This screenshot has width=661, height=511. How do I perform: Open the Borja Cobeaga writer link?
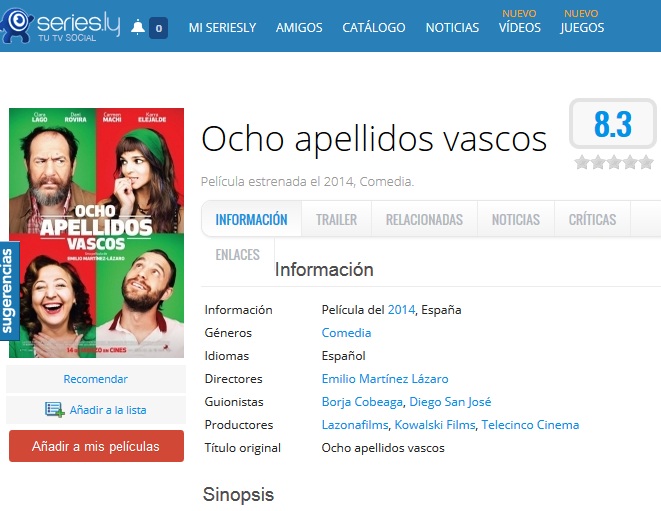[362, 402]
